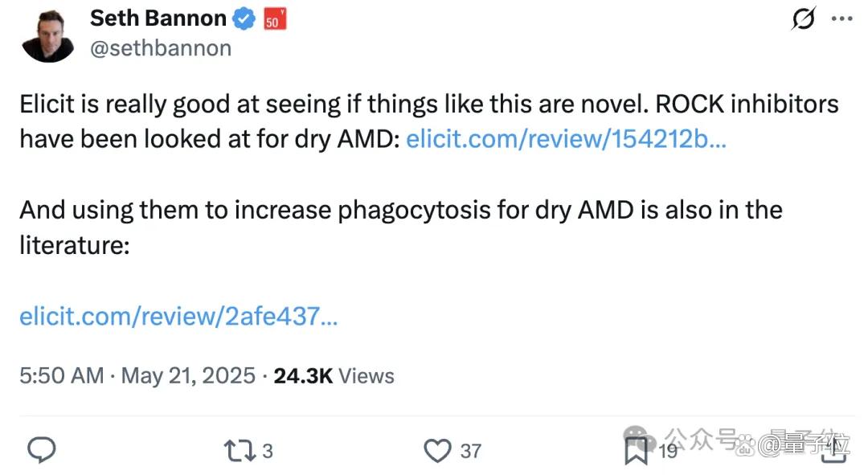Click the reply speech bubble icon
This screenshot has height=475, width=868.
(x=42, y=449)
